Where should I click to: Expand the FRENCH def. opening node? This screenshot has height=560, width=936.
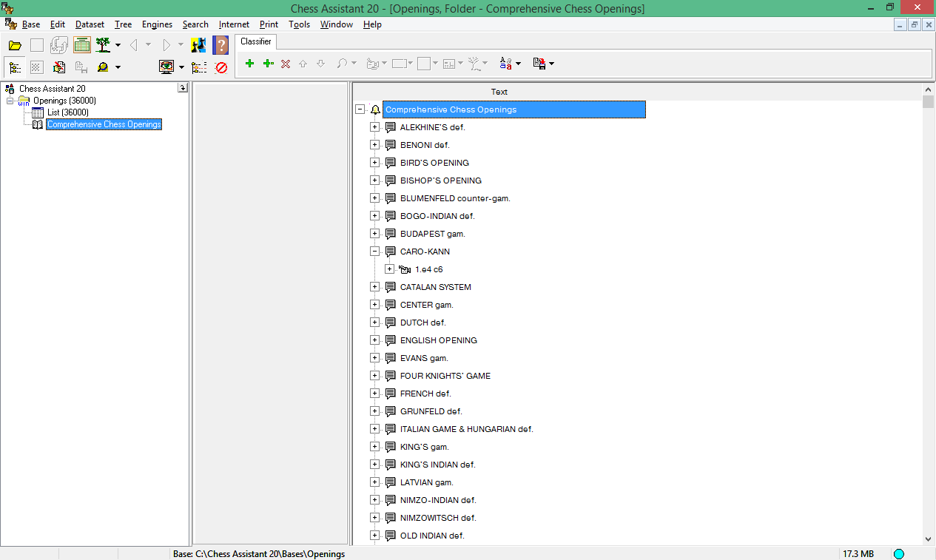tap(374, 394)
